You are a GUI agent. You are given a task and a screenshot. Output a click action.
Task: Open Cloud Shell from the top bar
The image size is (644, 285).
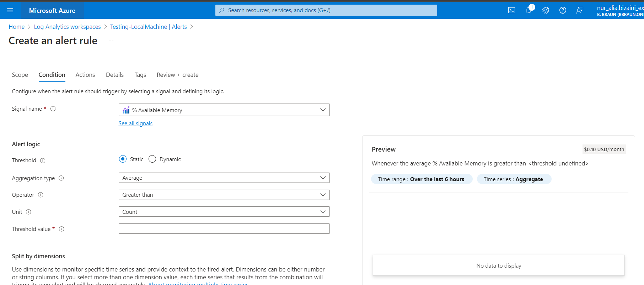coord(511,10)
